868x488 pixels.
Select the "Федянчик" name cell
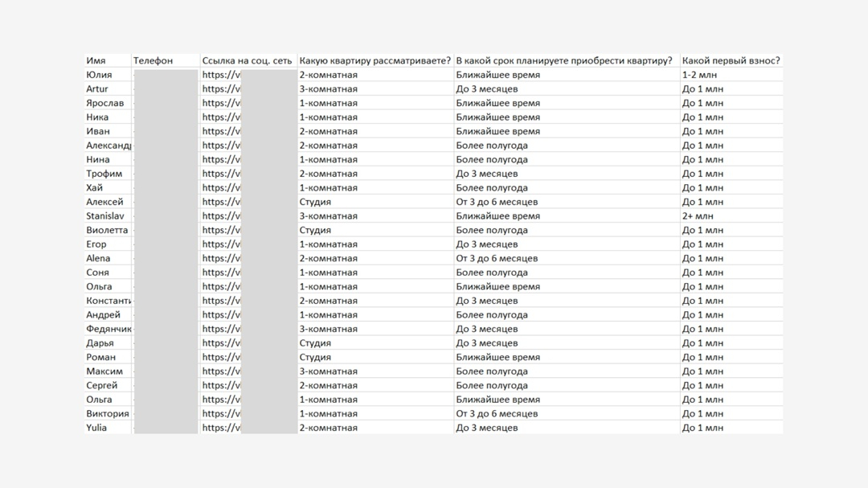108,329
